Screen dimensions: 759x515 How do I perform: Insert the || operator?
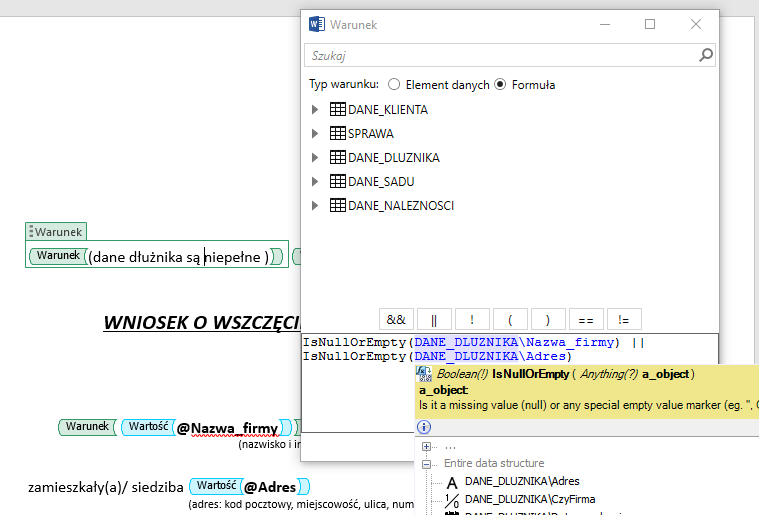tap(434, 320)
